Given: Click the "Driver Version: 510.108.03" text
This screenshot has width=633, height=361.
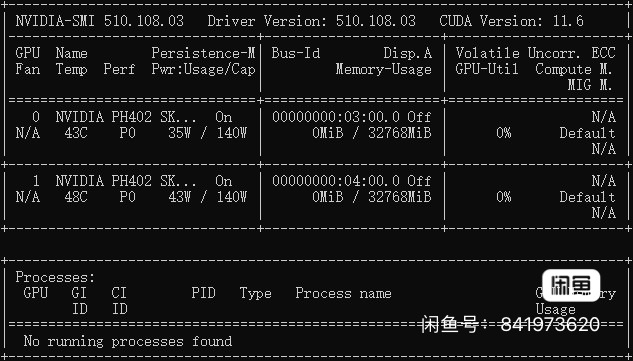Looking at the screenshot, I should tap(312, 21).
